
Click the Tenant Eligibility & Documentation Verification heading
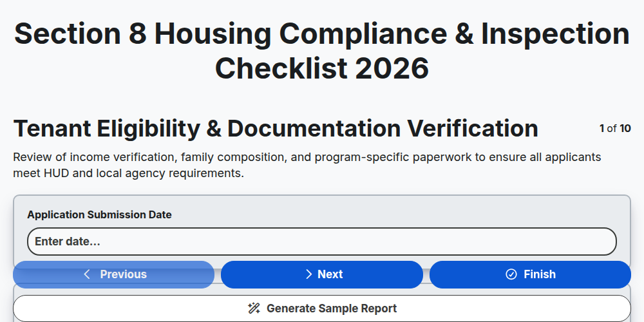click(276, 129)
